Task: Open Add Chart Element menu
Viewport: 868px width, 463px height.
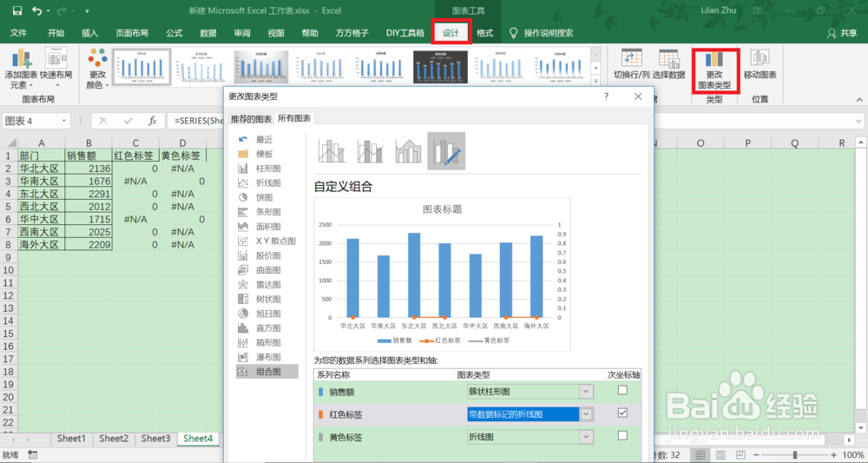Action: [21, 69]
